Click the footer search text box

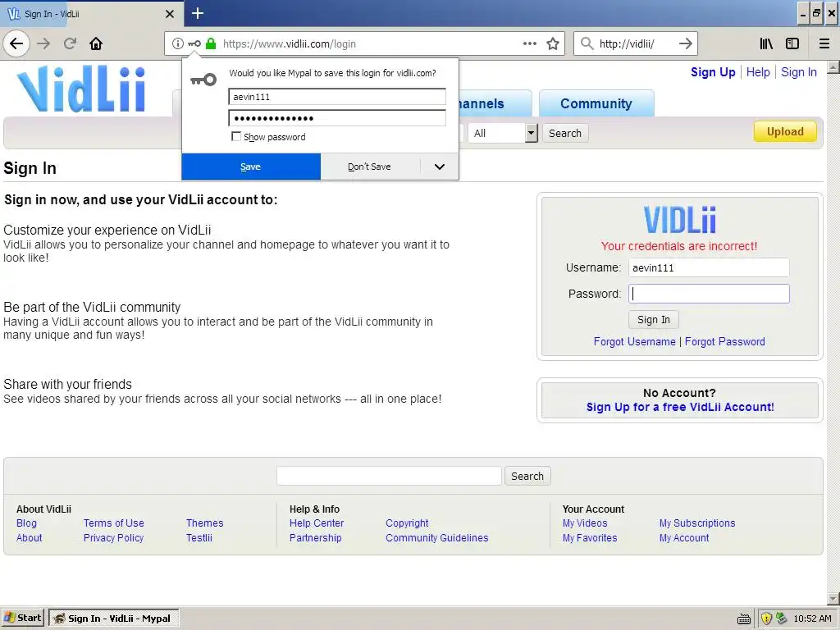(x=389, y=476)
